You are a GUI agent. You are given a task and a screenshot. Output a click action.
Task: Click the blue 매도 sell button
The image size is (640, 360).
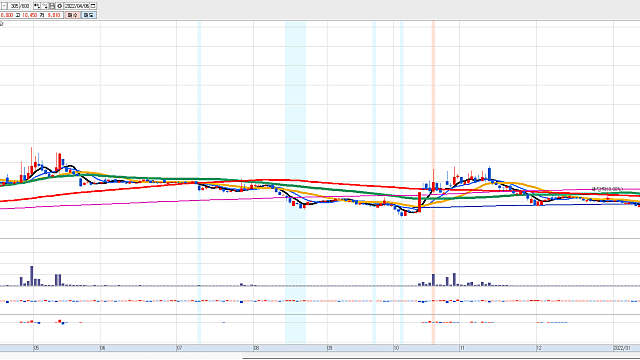click(89, 15)
